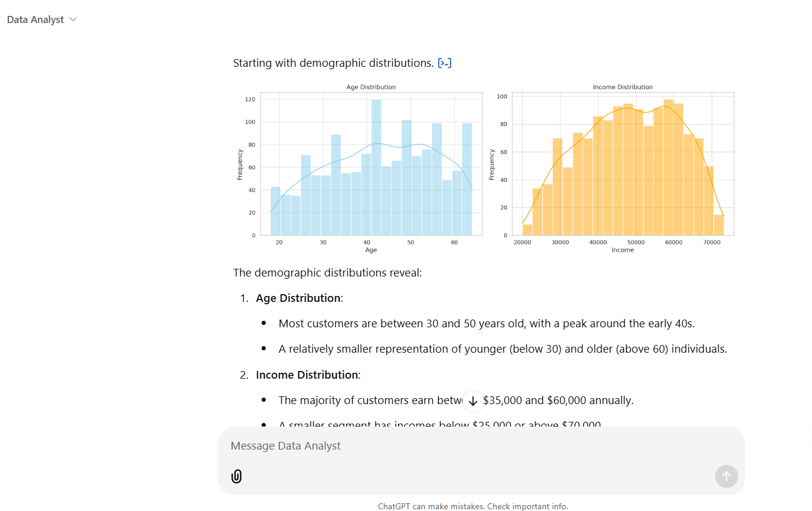Click the sentence about younger and older individuals
The width and height of the screenshot is (812, 511).
(x=503, y=349)
